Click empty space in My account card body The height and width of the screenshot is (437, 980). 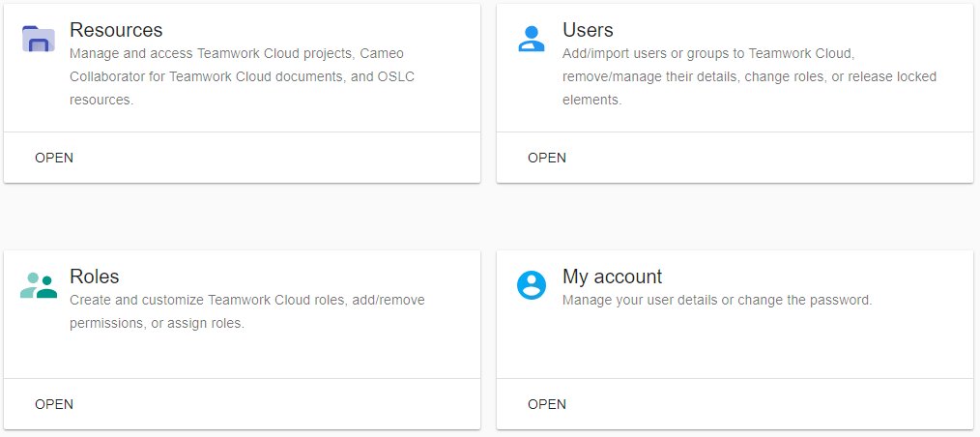point(735,343)
